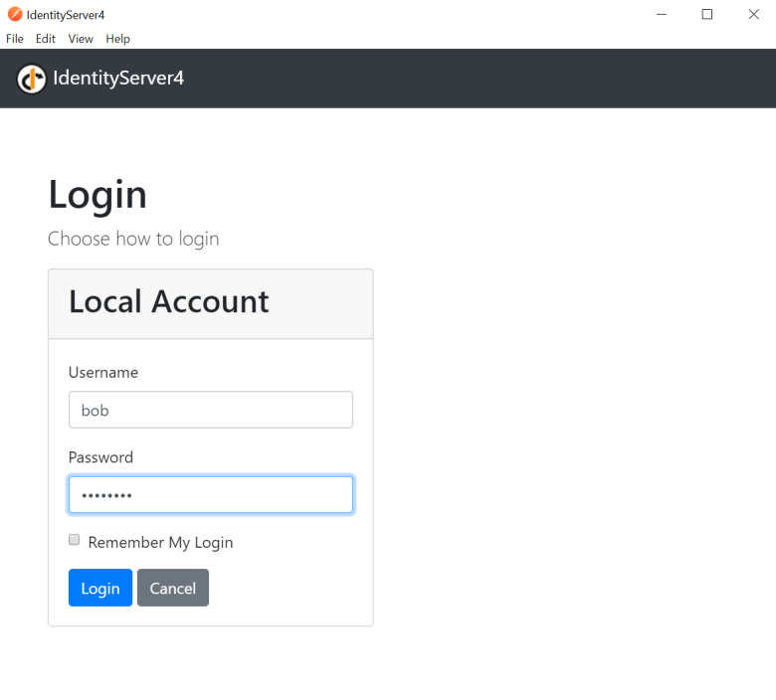
Task: Click the large Login page heading
Action: click(97, 196)
